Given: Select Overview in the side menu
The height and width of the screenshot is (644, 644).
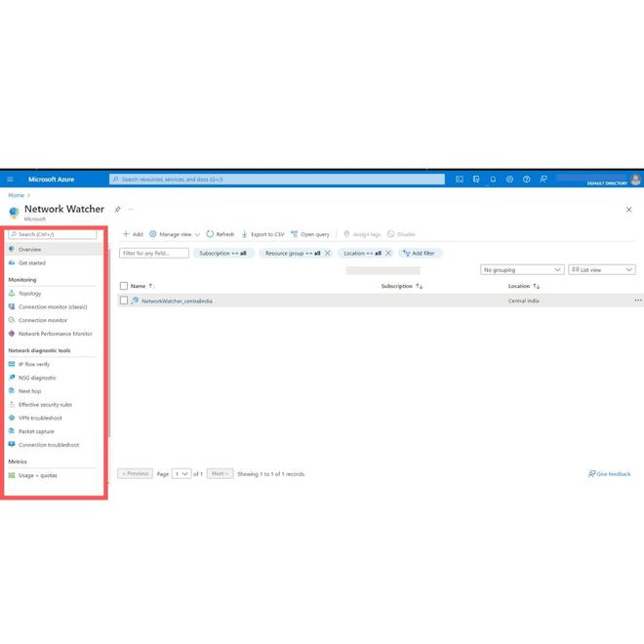Looking at the screenshot, I should pyautogui.click(x=55, y=249).
